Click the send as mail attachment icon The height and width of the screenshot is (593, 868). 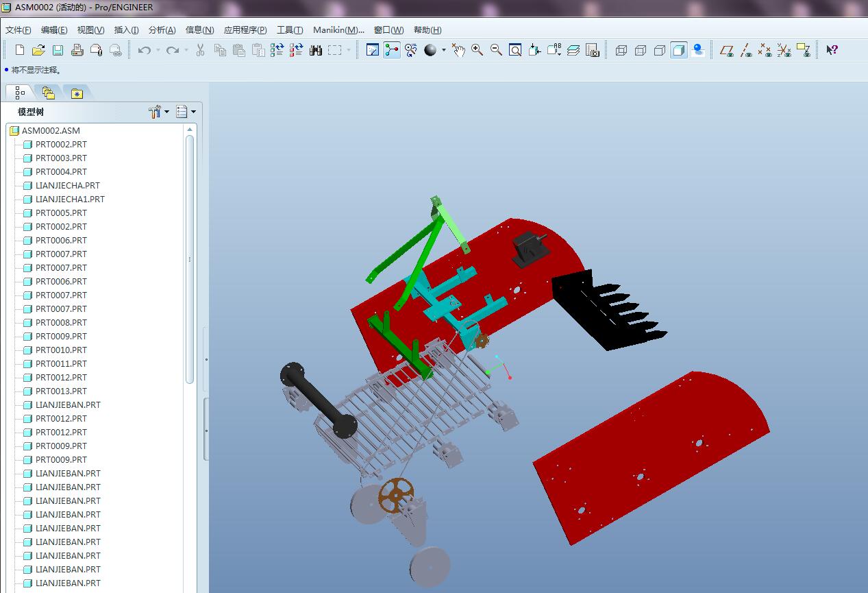pos(96,50)
